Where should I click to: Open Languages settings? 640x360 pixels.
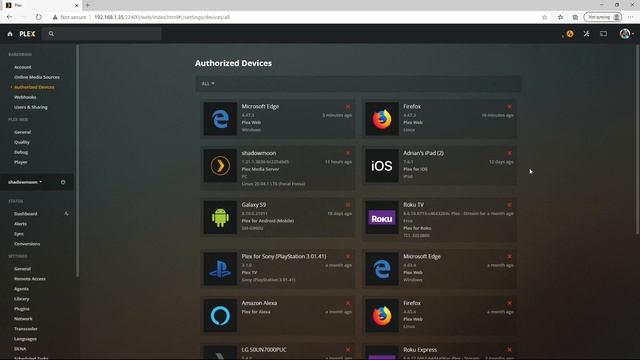[25, 339]
